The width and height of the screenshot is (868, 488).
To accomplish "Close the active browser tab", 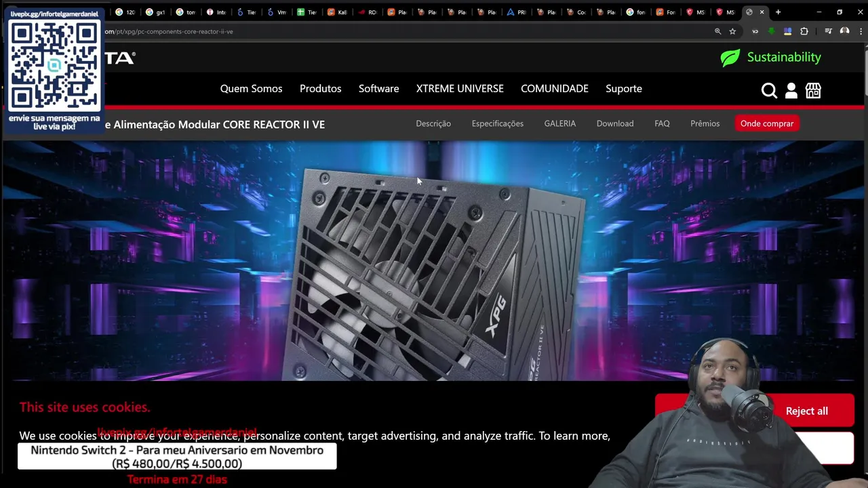I will pyautogui.click(x=762, y=12).
